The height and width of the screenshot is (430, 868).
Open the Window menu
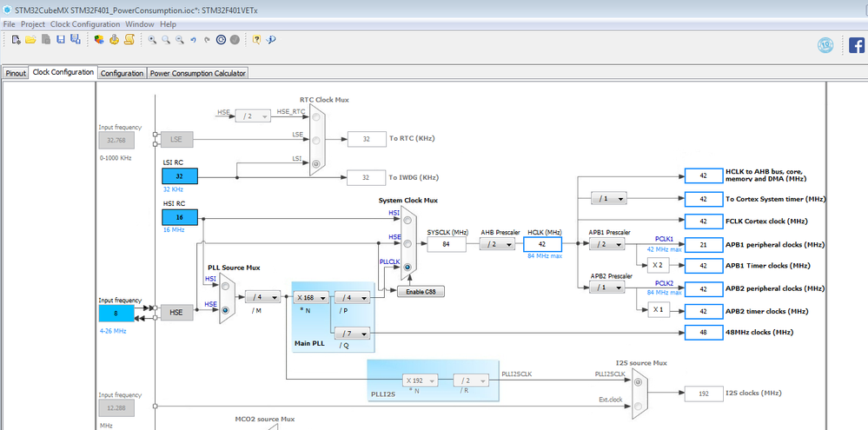click(x=140, y=24)
